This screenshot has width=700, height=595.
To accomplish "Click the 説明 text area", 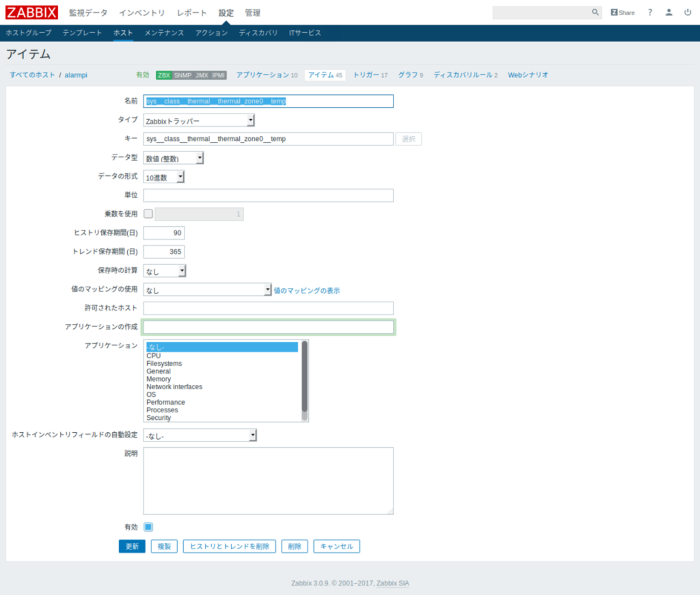I will (268, 481).
